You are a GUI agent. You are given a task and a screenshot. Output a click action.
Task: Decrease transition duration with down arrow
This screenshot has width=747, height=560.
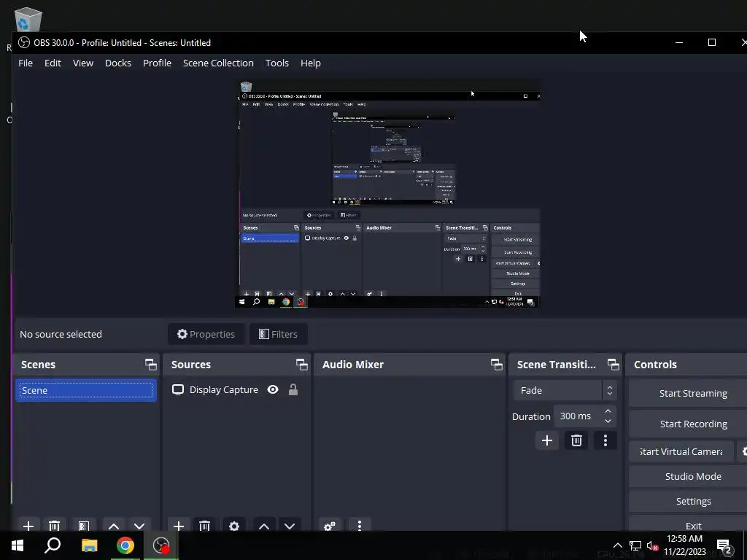click(x=608, y=421)
